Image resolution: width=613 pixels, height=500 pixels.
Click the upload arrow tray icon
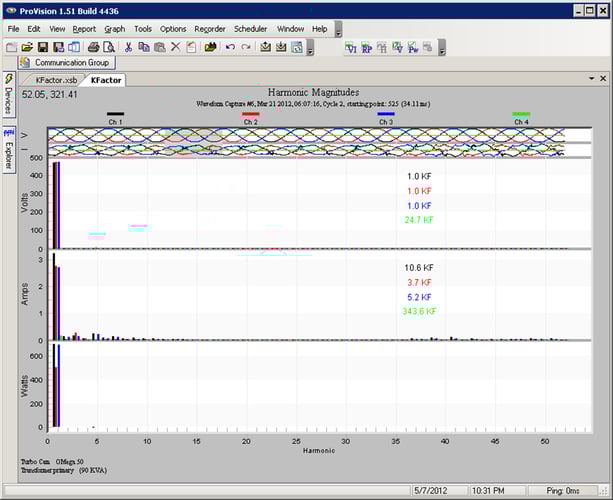click(265, 47)
